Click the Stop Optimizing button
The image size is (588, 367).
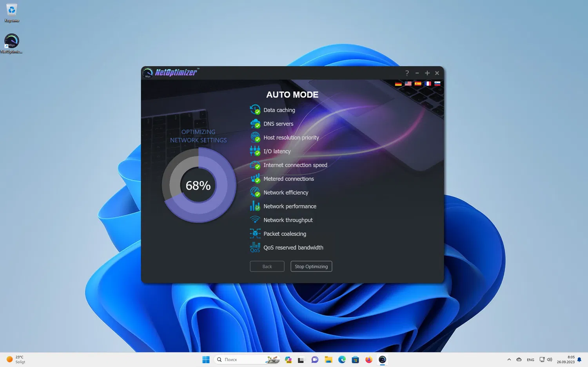click(311, 266)
